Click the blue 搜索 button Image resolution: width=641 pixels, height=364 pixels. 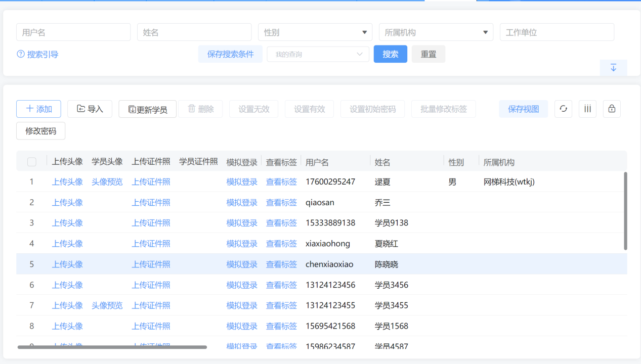point(391,54)
